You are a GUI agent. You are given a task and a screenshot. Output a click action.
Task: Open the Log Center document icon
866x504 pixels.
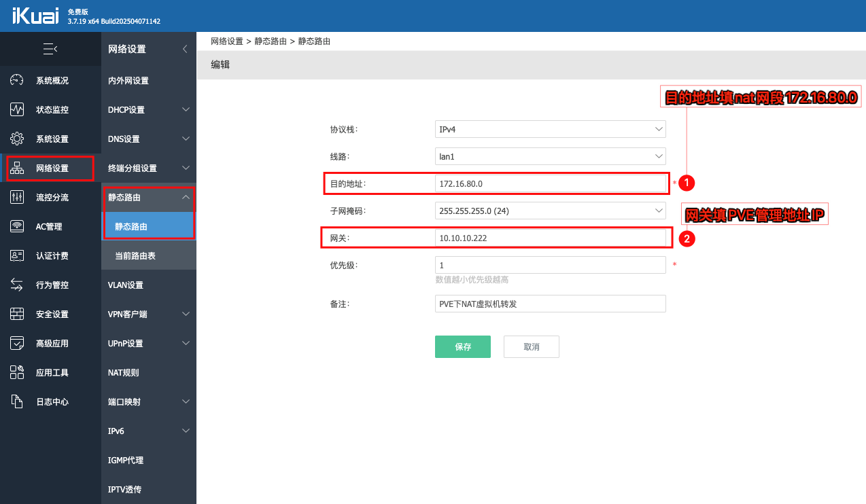(17, 401)
